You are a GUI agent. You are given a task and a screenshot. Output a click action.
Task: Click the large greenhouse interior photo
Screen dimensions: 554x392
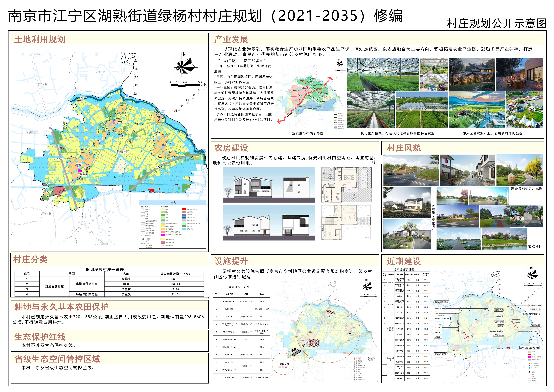click(383, 74)
